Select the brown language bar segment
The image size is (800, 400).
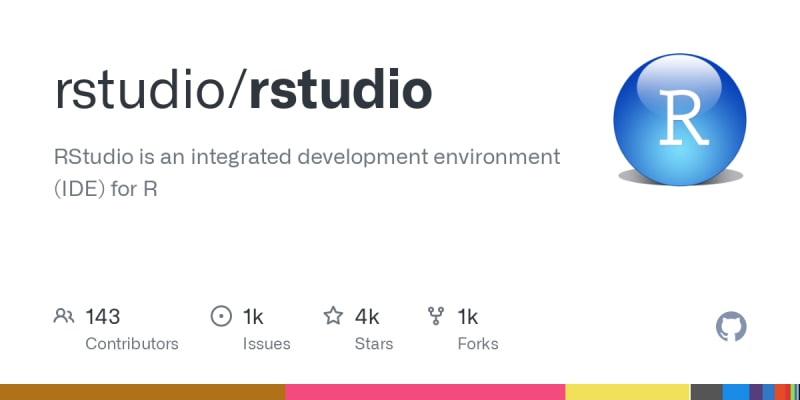pyautogui.click(x=142, y=392)
